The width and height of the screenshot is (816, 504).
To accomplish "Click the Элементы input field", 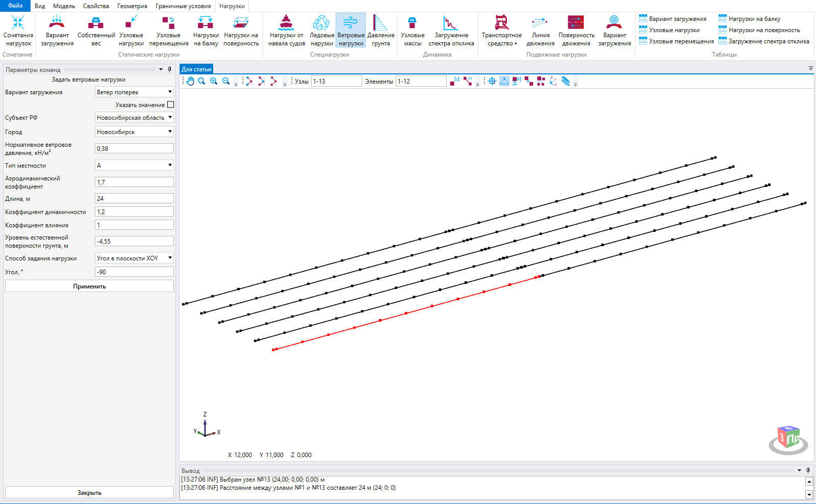I will click(421, 81).
